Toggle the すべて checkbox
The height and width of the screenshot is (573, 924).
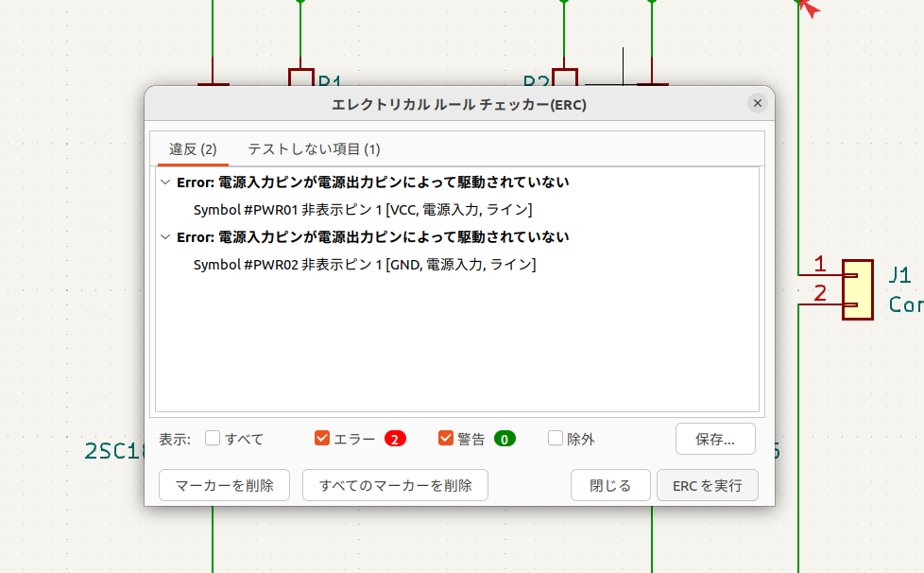pyautogui.click(x=214, y=439)
